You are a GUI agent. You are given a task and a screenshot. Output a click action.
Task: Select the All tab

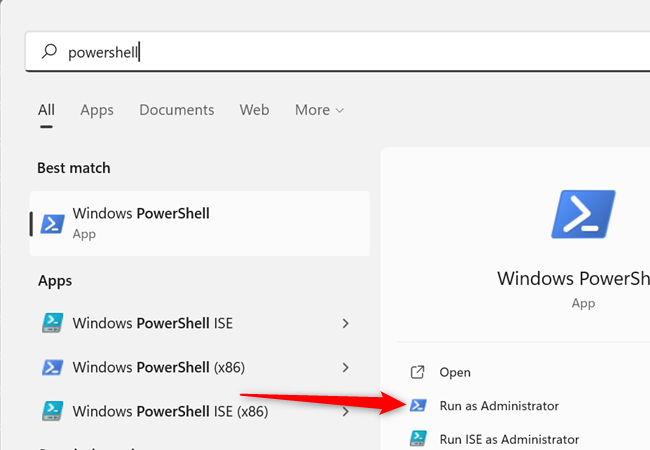[x=46, y=110]
